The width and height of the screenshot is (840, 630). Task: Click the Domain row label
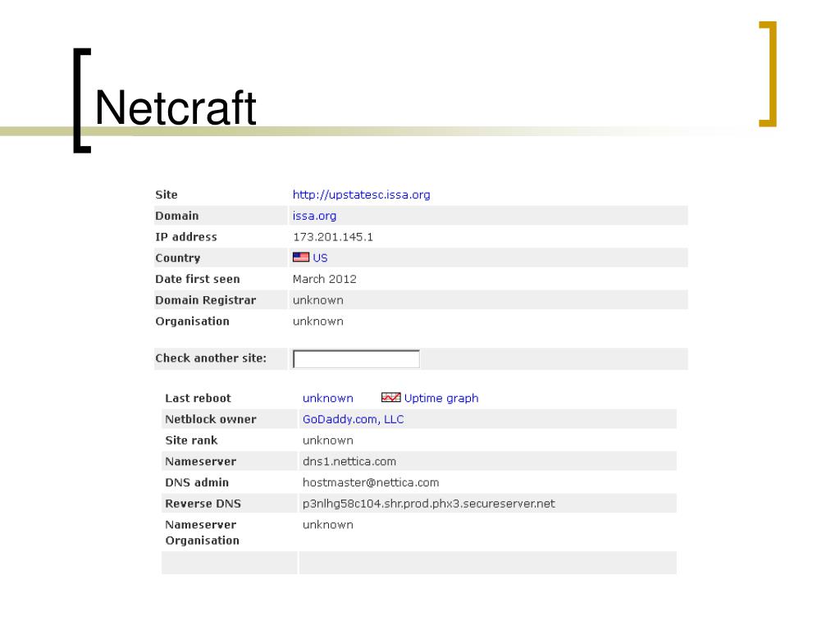[177, 216]
